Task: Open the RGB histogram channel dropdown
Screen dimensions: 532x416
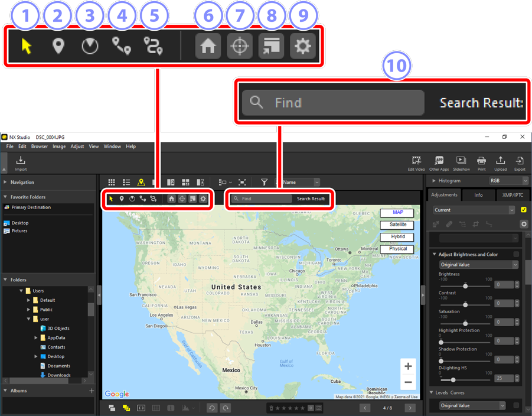Action: [508, 181]
